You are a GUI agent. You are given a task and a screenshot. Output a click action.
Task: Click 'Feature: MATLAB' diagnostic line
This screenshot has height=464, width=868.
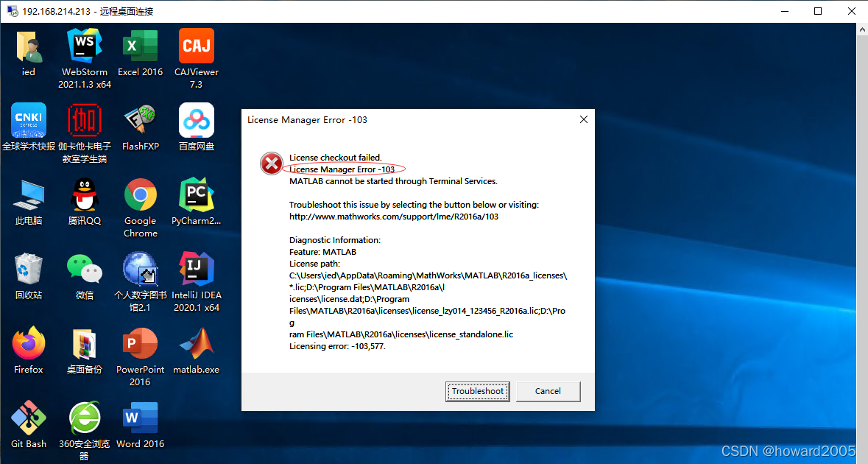(322, 252)
